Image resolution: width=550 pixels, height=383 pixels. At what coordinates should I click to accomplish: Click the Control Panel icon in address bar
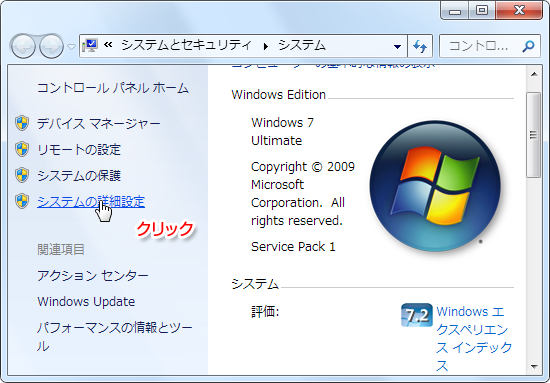(90, 46)
